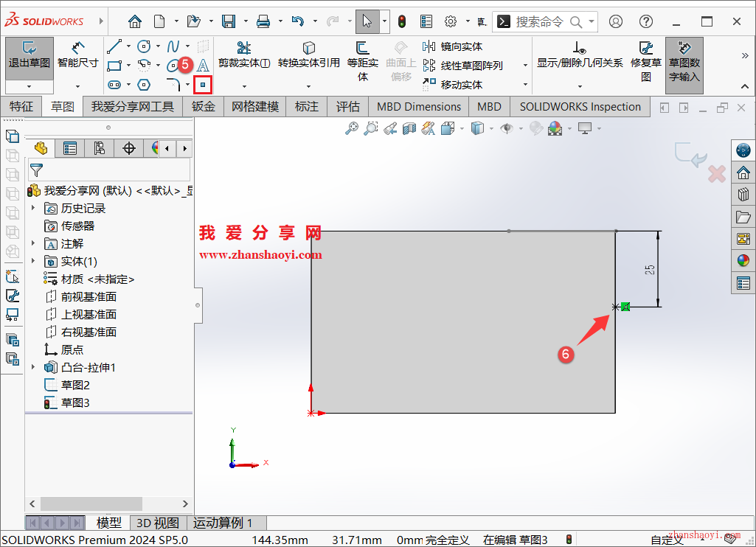Select the Circle sketch tool

coord(144,46)
